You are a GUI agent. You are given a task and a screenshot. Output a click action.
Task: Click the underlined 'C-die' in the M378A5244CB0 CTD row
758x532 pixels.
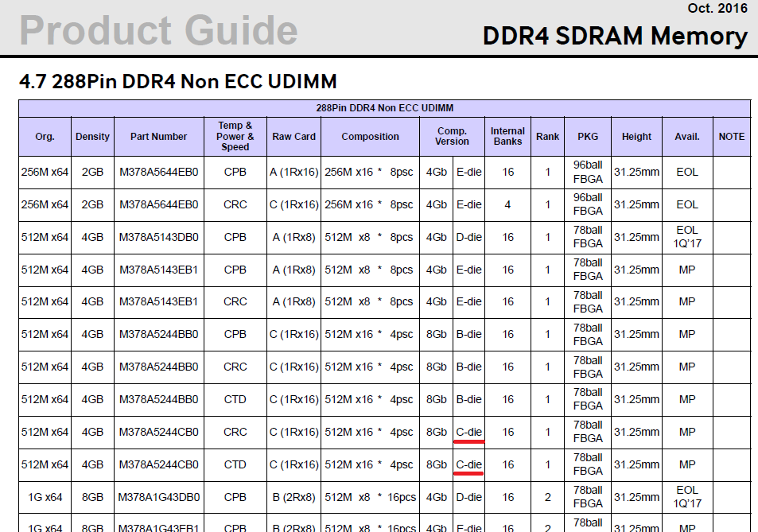(469, 464)
